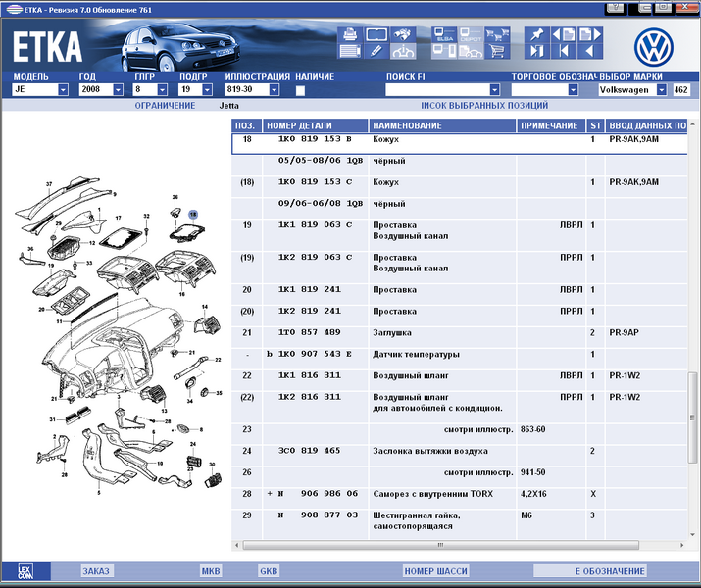The image size is (701, 588).
Task: Click the ПОЗ. column header
Action: (x=247, y=125)
